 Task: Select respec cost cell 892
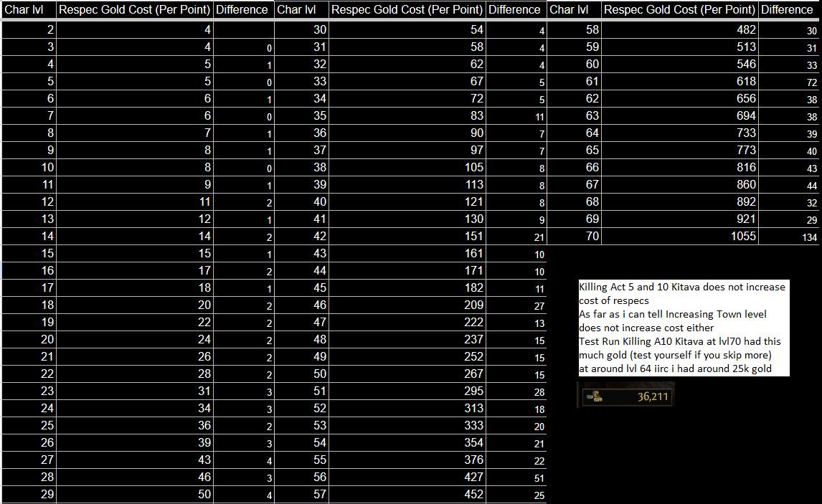click(680, 201)
